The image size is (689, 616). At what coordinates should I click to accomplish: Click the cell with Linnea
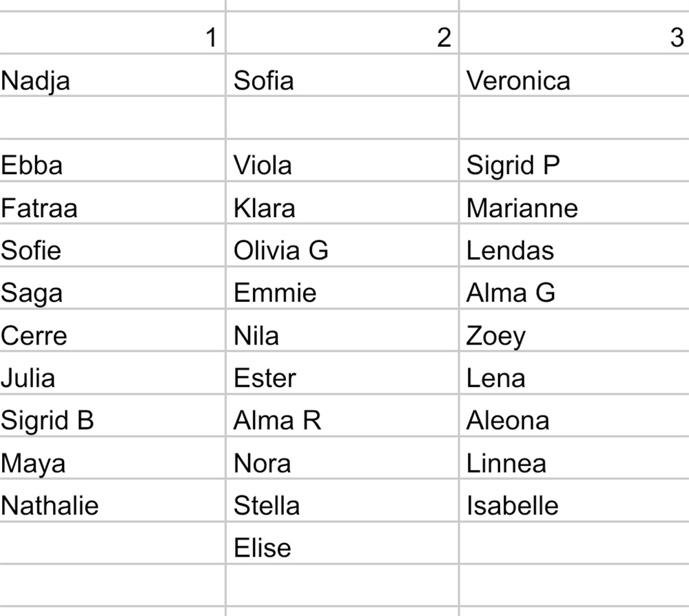click(x=506, y=463)
